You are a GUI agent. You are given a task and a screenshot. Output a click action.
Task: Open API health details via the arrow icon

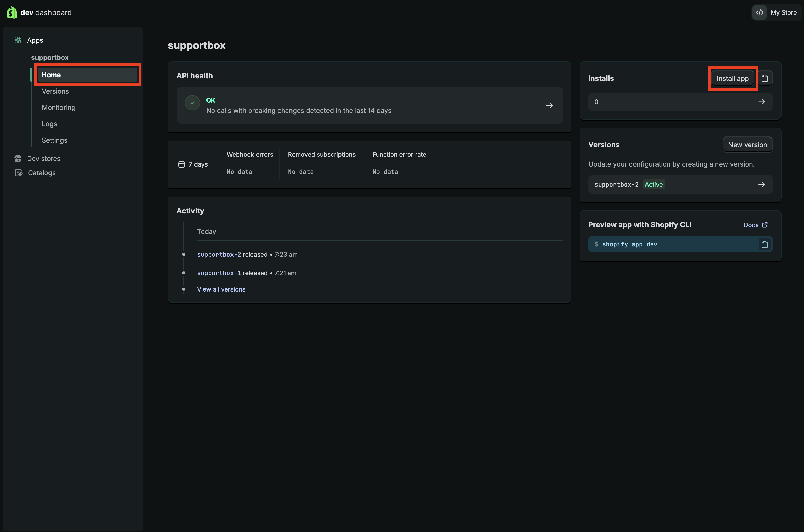tap(549, 105)
